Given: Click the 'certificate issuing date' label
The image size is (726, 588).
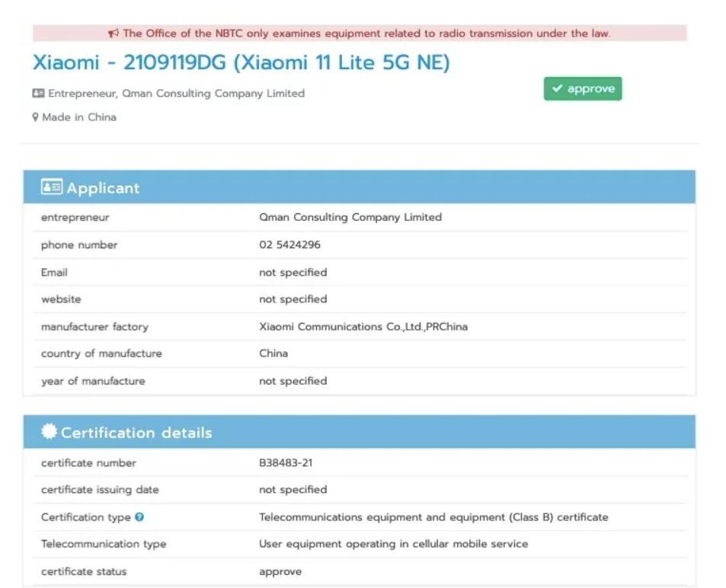Looking at the screenshot, I should (100, 490).
